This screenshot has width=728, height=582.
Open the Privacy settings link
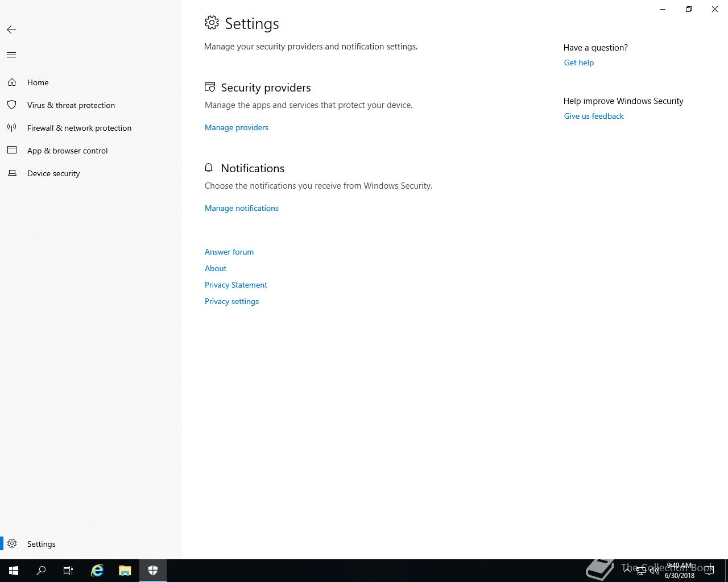pos(232,301)
